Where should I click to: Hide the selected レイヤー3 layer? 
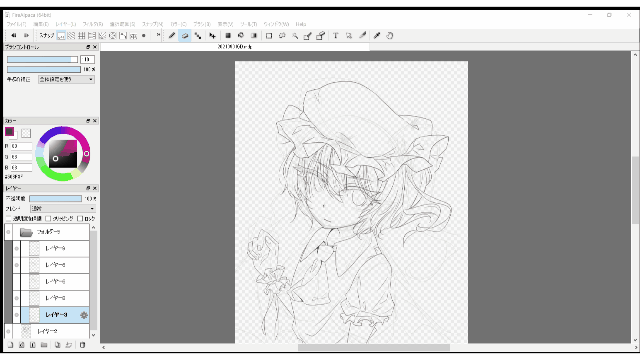16,315
